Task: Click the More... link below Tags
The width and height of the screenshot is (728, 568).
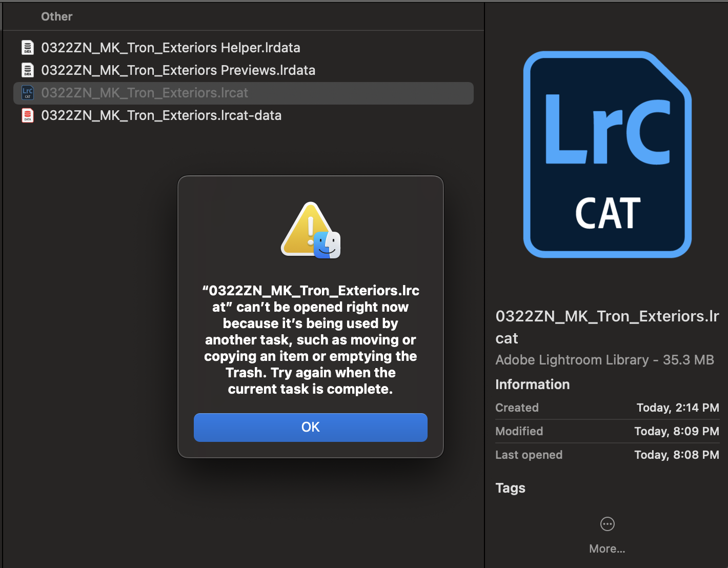Action: coord(607,549)
